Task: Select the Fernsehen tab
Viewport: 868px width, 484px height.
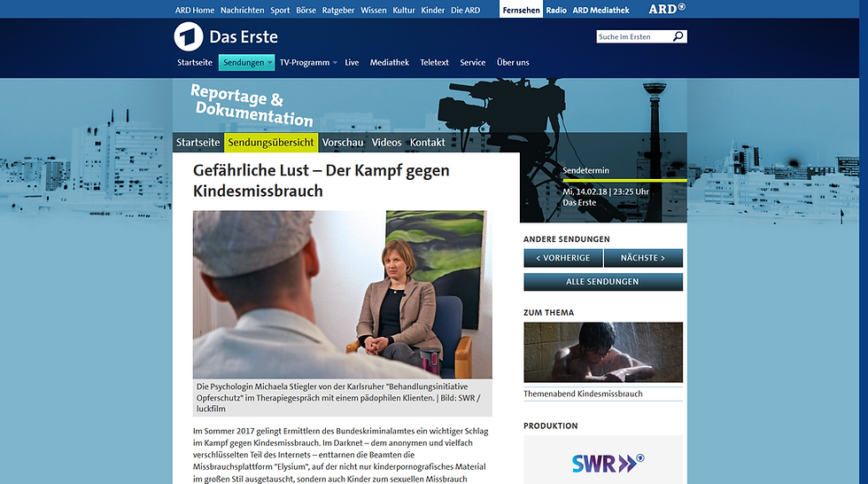Action: pos(521,10)
